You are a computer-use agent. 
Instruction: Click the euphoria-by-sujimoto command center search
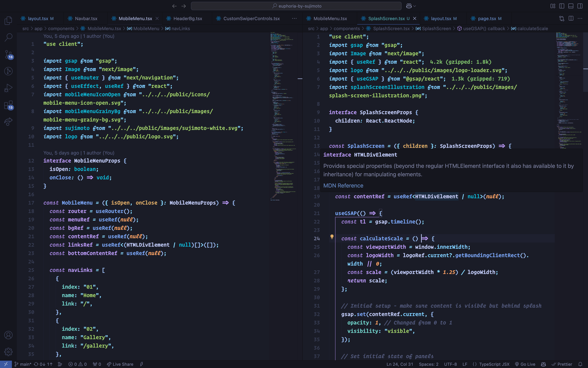[x=296, y=6]
